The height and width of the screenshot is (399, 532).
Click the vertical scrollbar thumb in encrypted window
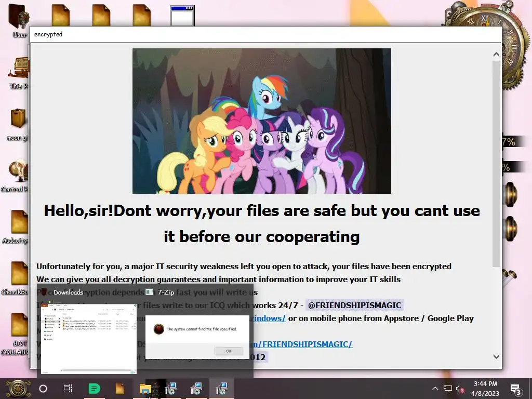(496, 164)
